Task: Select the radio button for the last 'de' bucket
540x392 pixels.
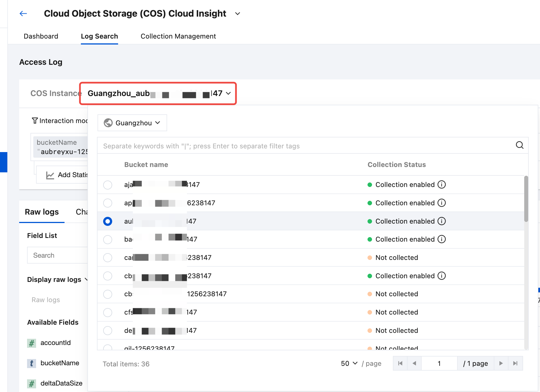Action: click(x=108, y=331)
